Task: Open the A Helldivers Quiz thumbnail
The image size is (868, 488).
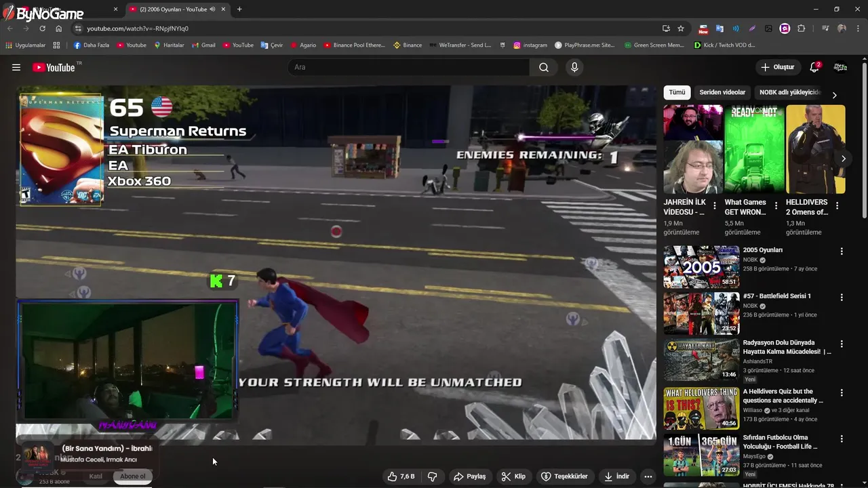Action: [701, 409]
